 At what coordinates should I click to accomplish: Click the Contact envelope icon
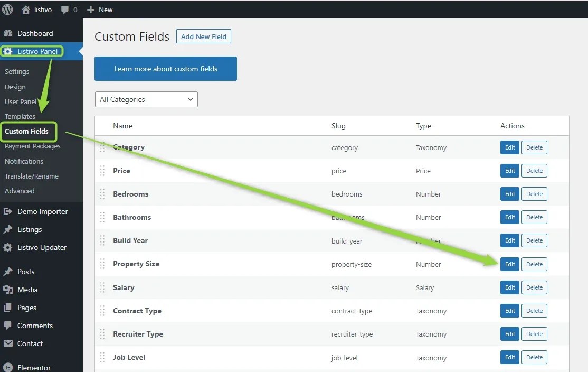click(x=8, y=343)
